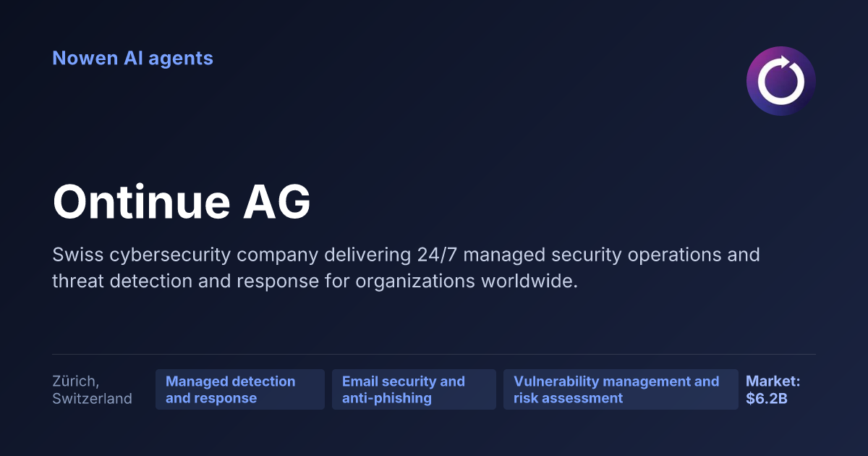Select the Ontinue AG heading

[182, 202]
